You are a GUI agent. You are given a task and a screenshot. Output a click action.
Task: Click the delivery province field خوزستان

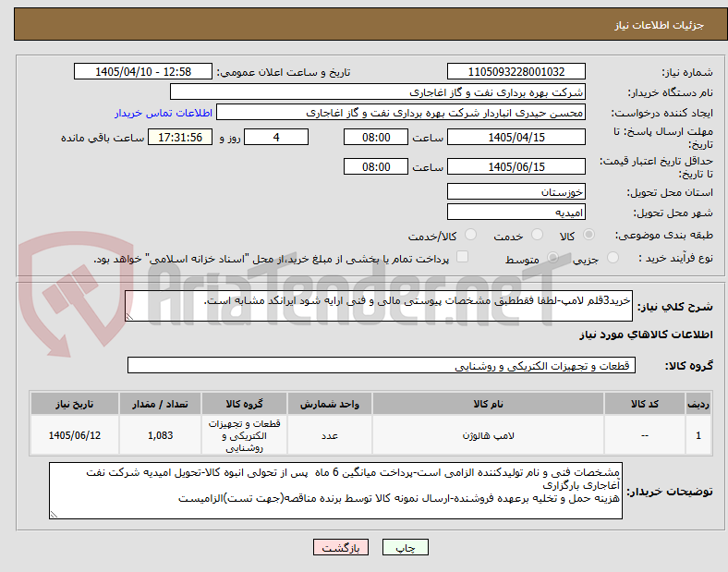tap(516, 192)
